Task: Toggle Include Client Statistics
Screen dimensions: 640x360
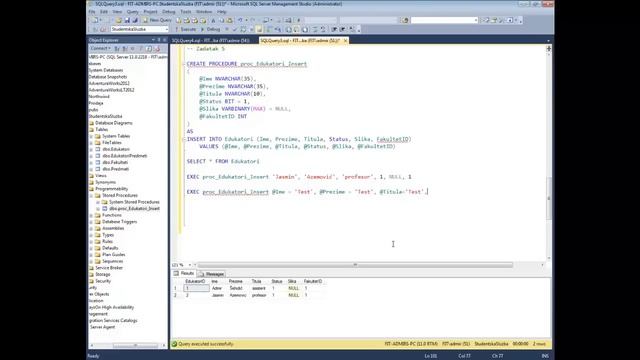Action: (x=278, y=29)
